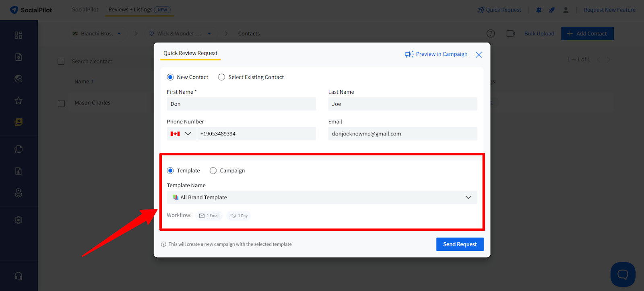
Task: Click the Email input field
Action: (x=403, y=134)
